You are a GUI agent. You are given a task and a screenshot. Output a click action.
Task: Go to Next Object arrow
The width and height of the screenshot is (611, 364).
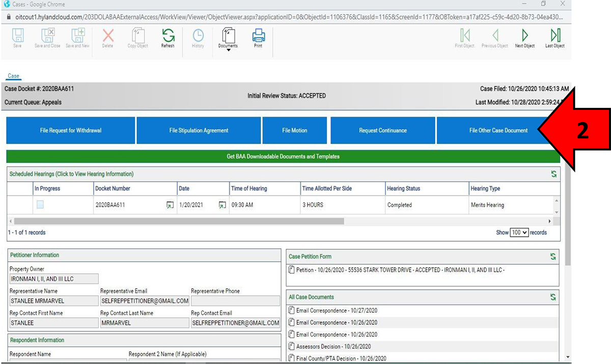pos(524,37)
